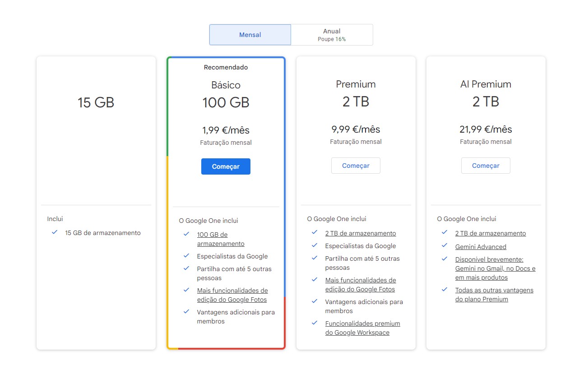
Task: Click checkmark beside 100 GB de armazenamento
Action: tap(186, 234)
